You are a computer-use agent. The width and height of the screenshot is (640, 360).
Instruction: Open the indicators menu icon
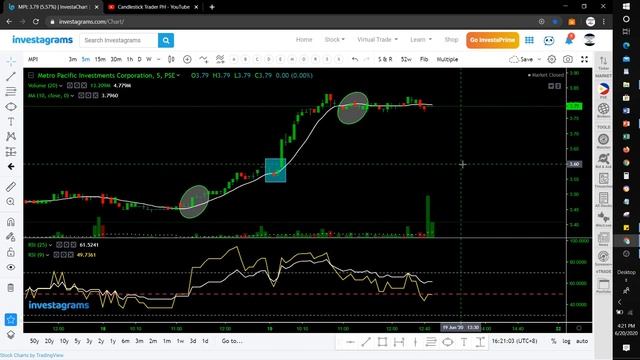point(203,60)
